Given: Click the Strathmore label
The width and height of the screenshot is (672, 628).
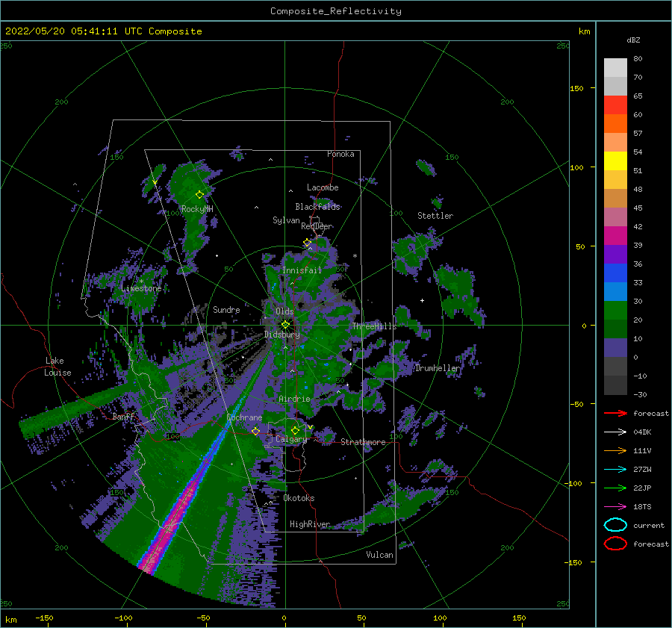Looking at the screenshot, I should pos(363,442).
